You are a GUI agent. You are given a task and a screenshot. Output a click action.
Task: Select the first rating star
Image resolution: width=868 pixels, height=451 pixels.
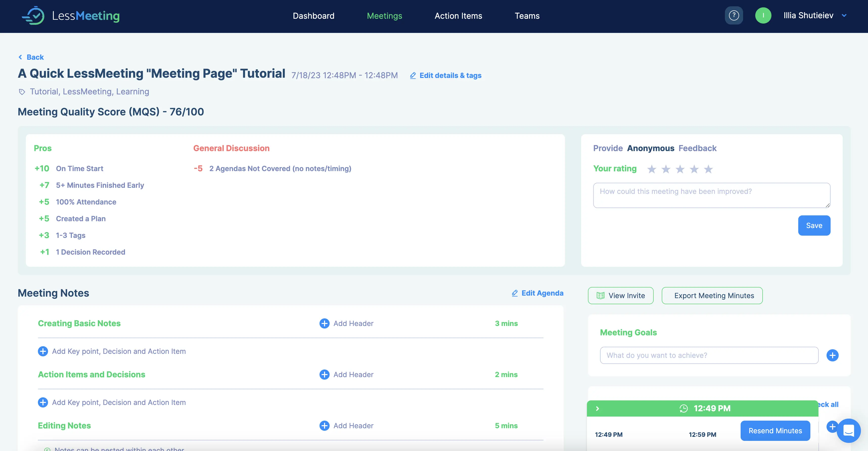pyautogui.click(x=651, y=169)
